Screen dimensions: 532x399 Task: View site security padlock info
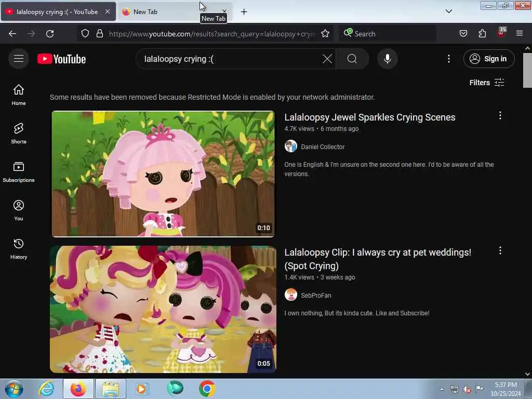99,34
